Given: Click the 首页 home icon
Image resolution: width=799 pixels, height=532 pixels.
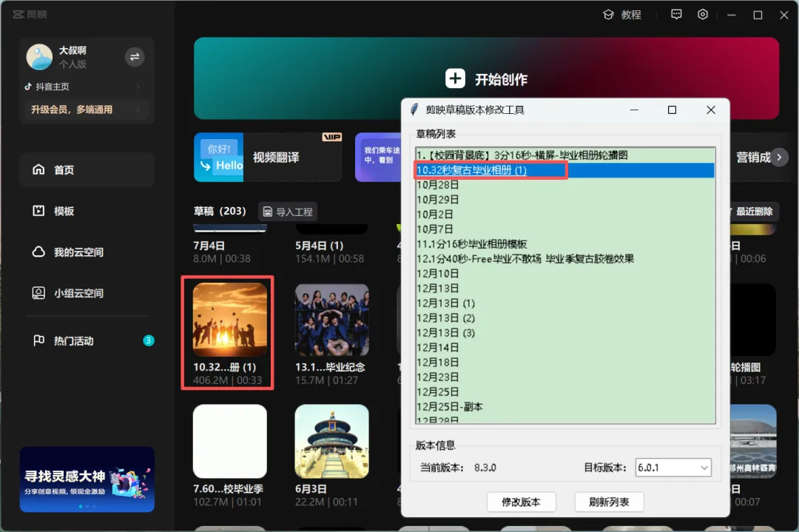Looking at the screenshot, I should pos(38,169).
